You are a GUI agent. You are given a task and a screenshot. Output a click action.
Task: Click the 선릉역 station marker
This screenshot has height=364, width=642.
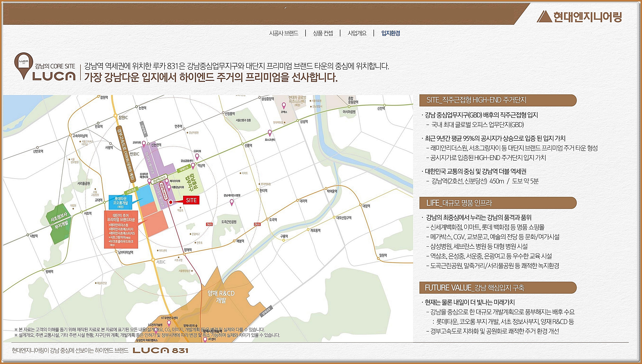[242, 144]
